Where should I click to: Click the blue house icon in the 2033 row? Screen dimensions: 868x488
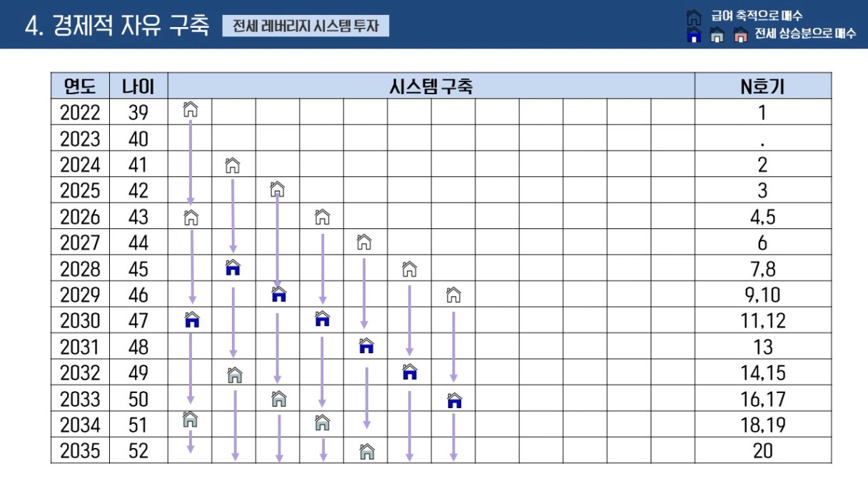click(455, 400)
